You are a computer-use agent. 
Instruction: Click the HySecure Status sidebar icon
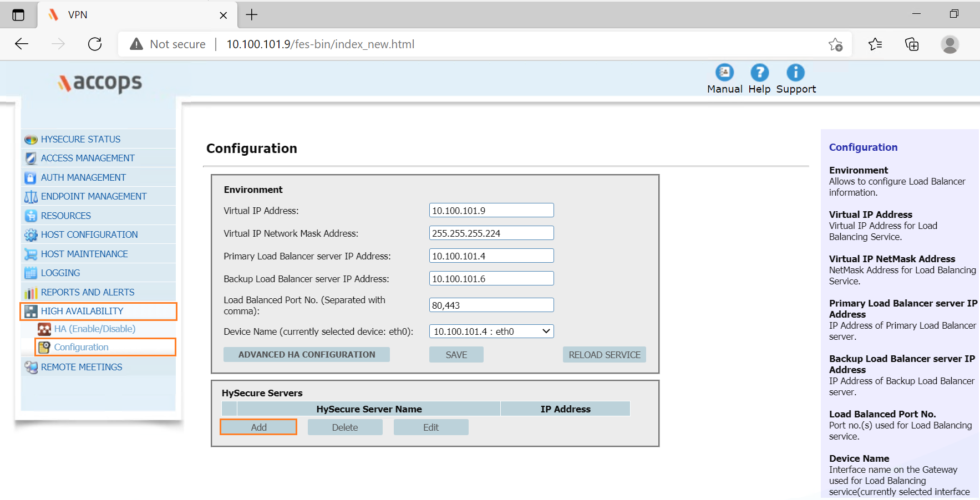tap(31, 140)
